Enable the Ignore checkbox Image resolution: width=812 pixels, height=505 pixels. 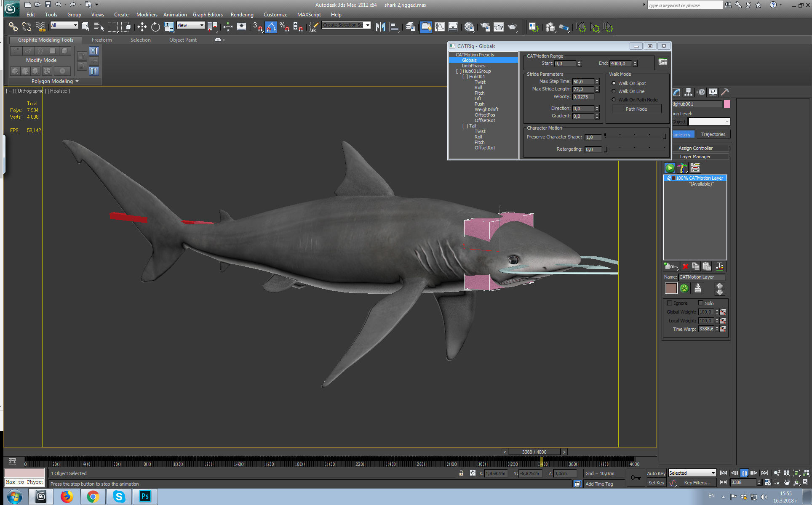tap(669, 303)
